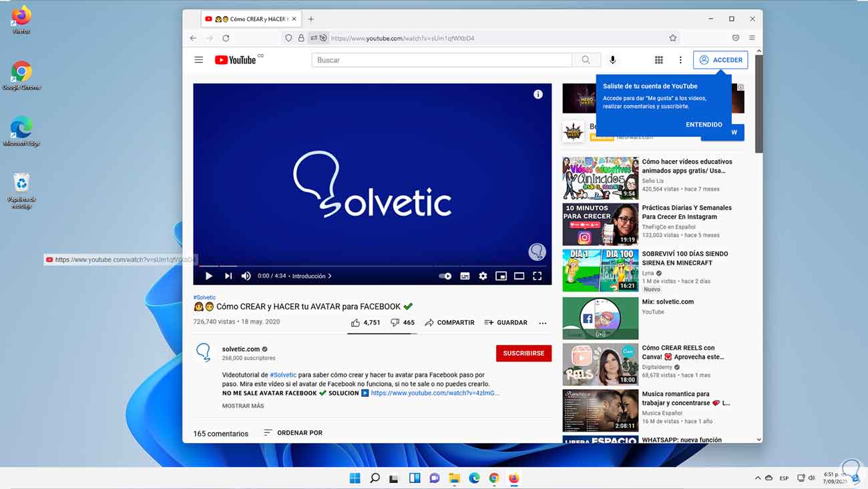The height and width of the screenshot is (489, 868).
Task: Open the #Solvetic hashtag above the title
Action: click(x=204, y=298)
